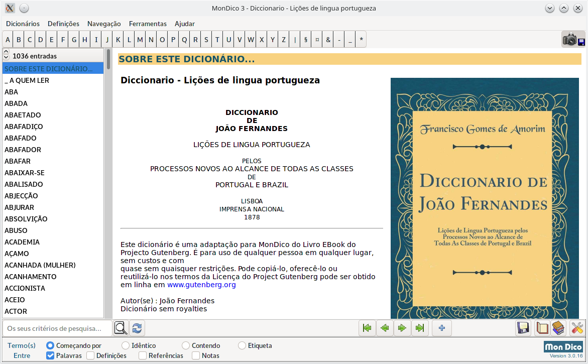Click the Version 3.0.16 text
Image resolution: width=588 pixels, height=364 pixels.
[x=566, y=356]
